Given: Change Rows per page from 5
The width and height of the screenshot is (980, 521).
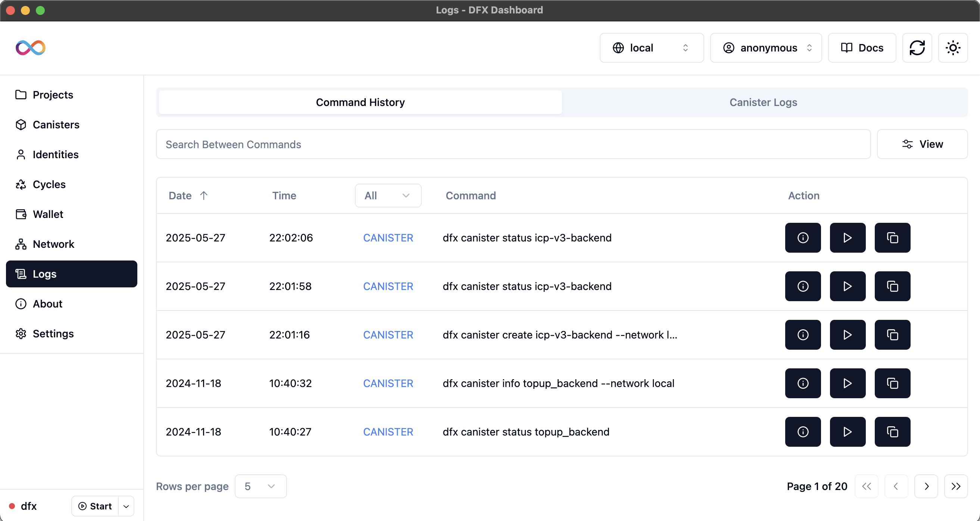Looking at the screenshot, I should click(260, 486).
